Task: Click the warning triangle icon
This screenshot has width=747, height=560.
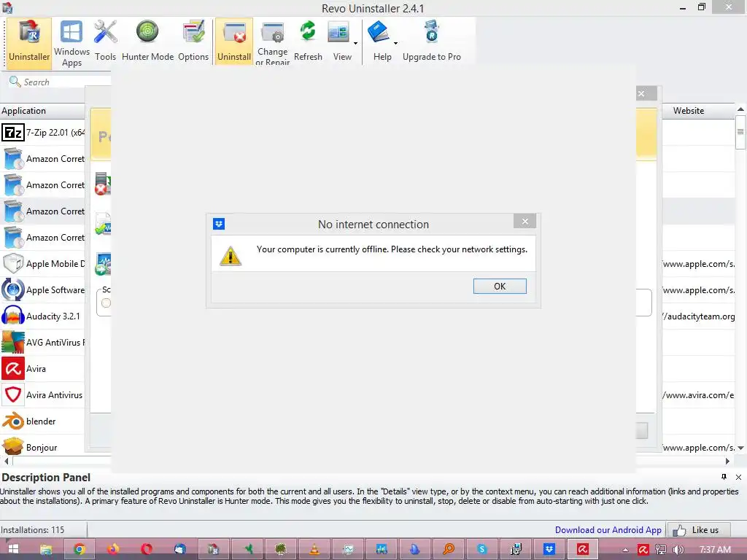Action: tap(231, 256)
